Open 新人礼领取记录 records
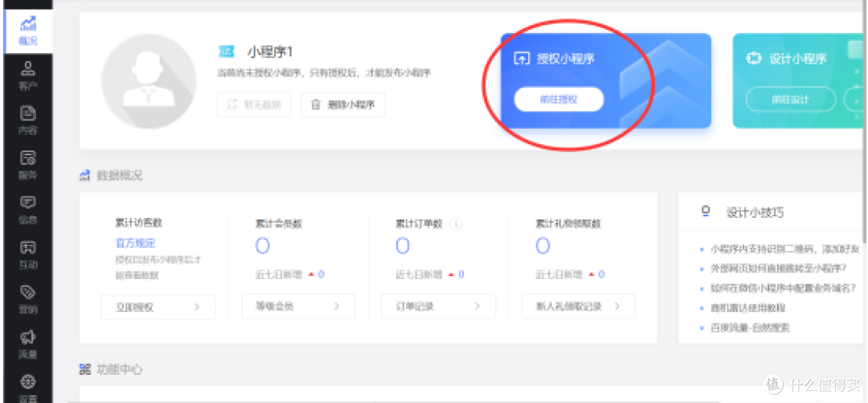 tap(579, 306)
